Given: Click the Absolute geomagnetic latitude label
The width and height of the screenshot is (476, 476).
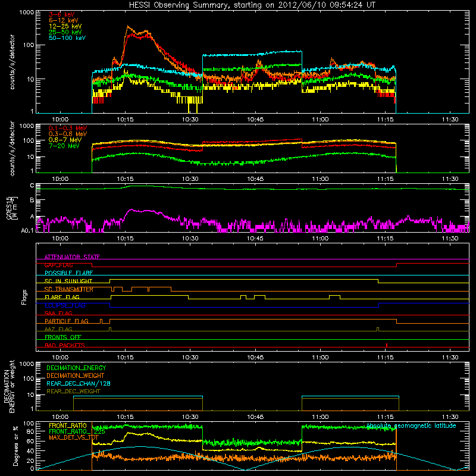Looking at the screenshot, I should click(x=411, y=425).
